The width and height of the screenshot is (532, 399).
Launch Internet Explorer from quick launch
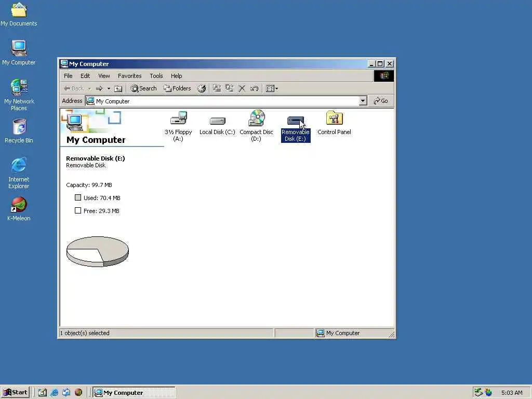(54, 393)
